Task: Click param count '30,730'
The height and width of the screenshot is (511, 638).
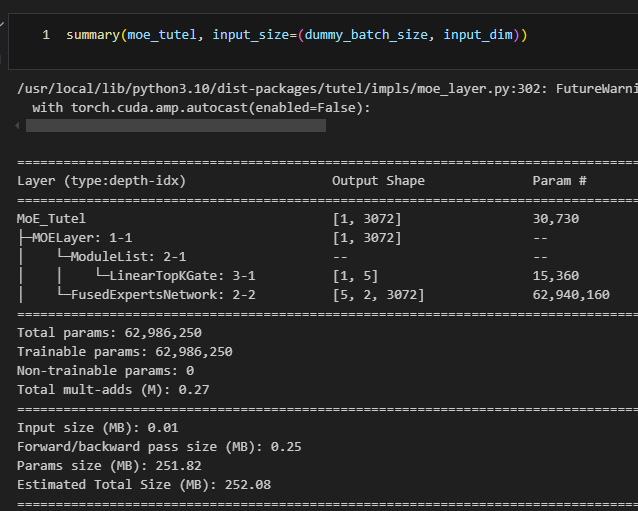Action: 556,219
